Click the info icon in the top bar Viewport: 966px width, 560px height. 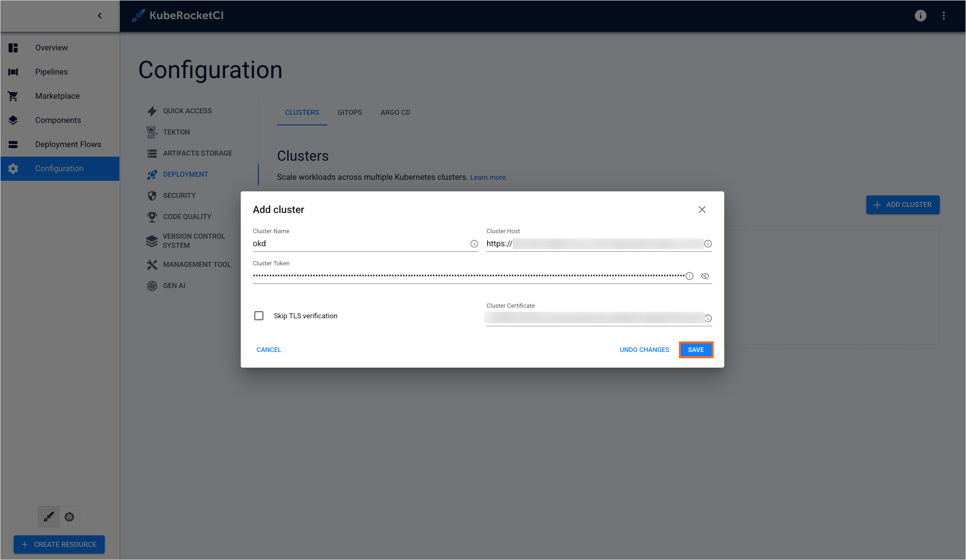coord(920,16)
